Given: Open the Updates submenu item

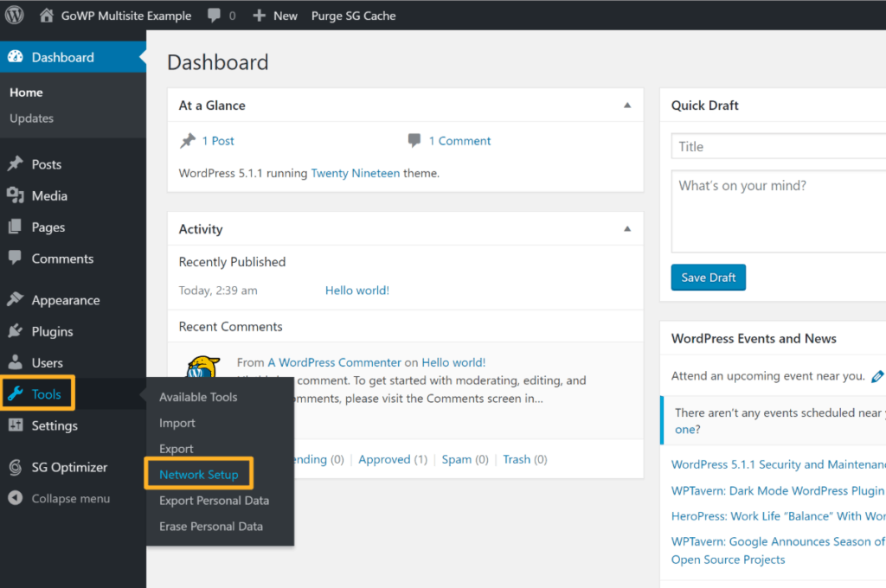Looking at the screenshot, I should click(x=32, y=118).
